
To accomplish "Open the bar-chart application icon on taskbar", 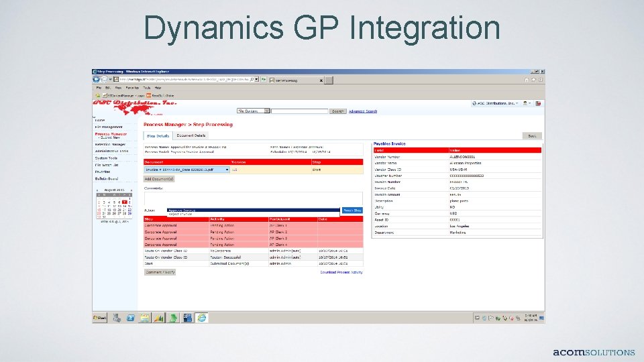I will click(x=159, y=318).
